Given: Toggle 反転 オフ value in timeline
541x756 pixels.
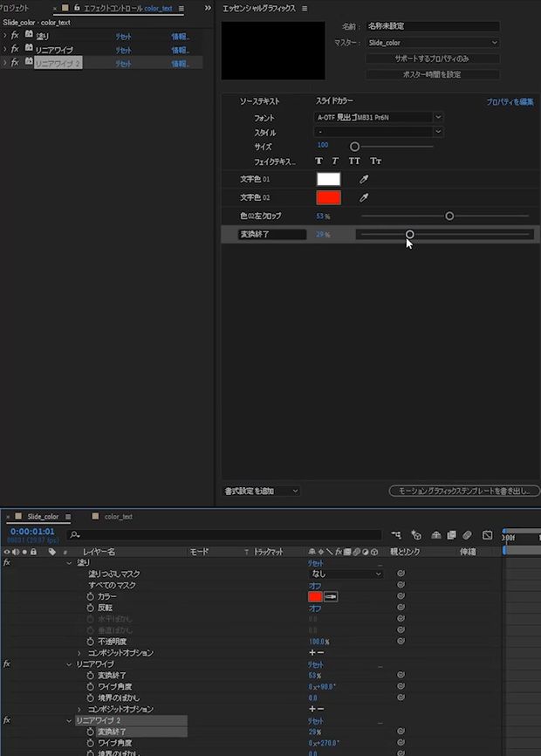Looking at the screenshot, I should point(315,608).
